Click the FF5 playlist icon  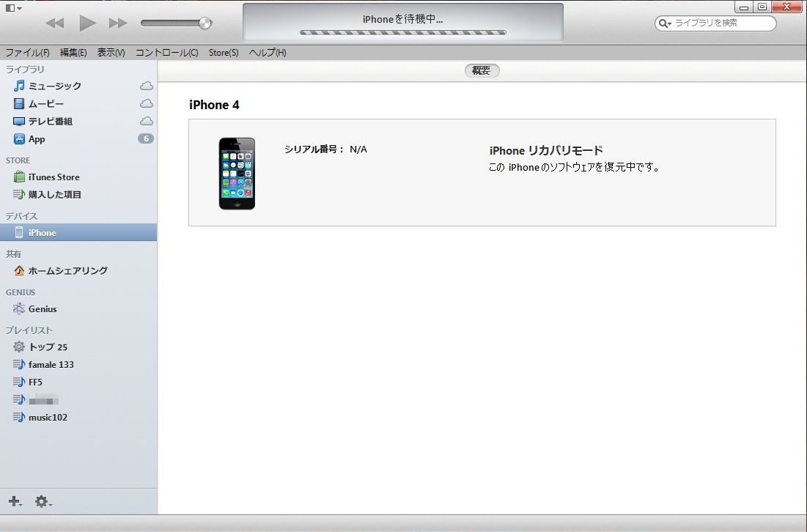(x=19, y=381)
